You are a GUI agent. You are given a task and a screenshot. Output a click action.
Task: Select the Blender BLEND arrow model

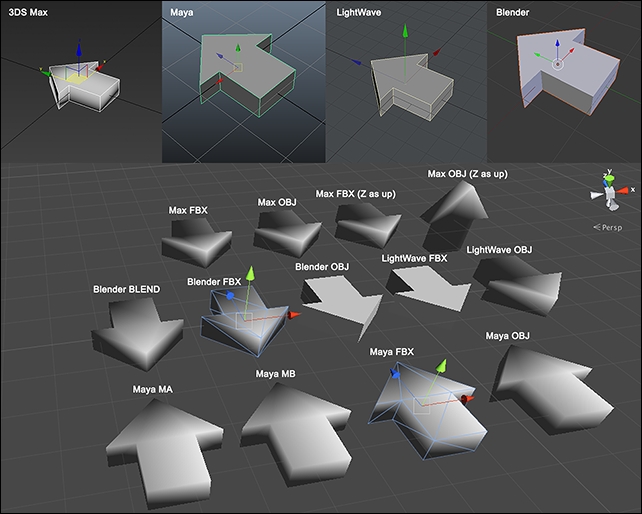click(137, 334)
